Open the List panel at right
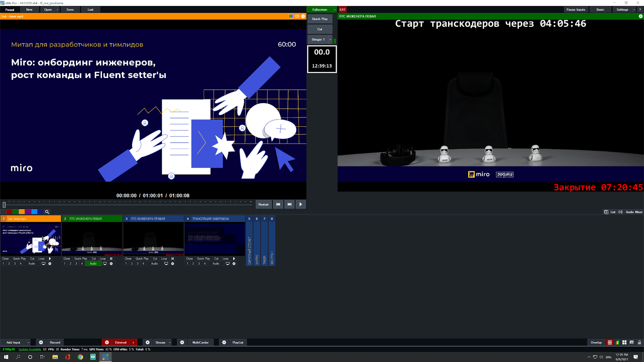Viewport: 644px width, 362px height. coord(610,212)
